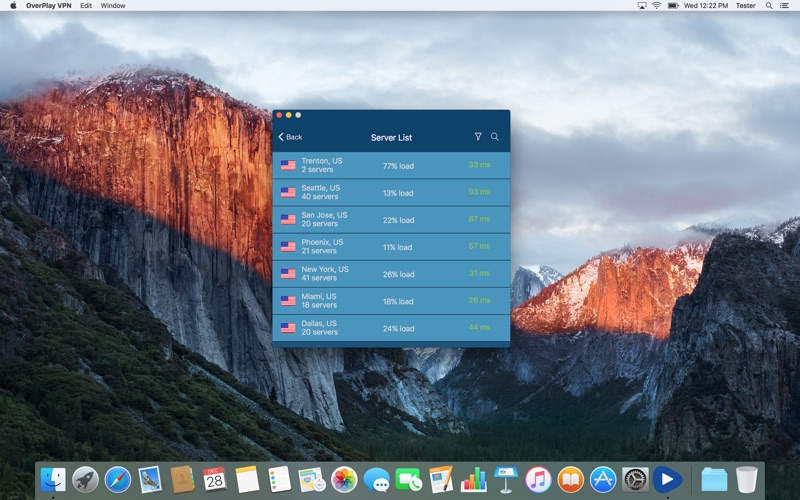Click the US flag beside Dallas
Image resolution: width=800 pixels, height=500 pixels.
point(288,328)
